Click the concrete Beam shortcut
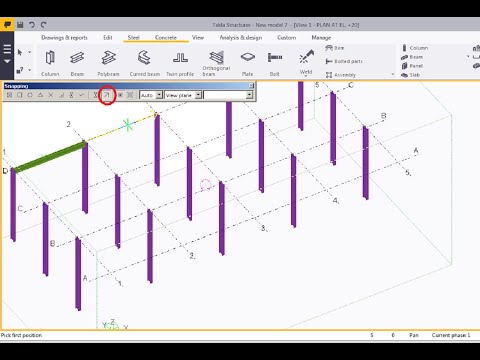This screenshot has width=480, height=360. (412, 57)
